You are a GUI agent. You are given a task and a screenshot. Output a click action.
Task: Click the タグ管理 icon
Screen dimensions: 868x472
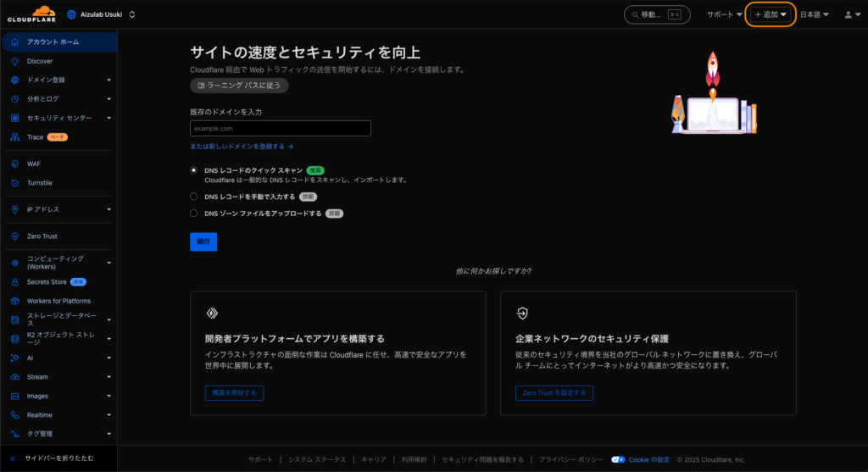(15, 434)
